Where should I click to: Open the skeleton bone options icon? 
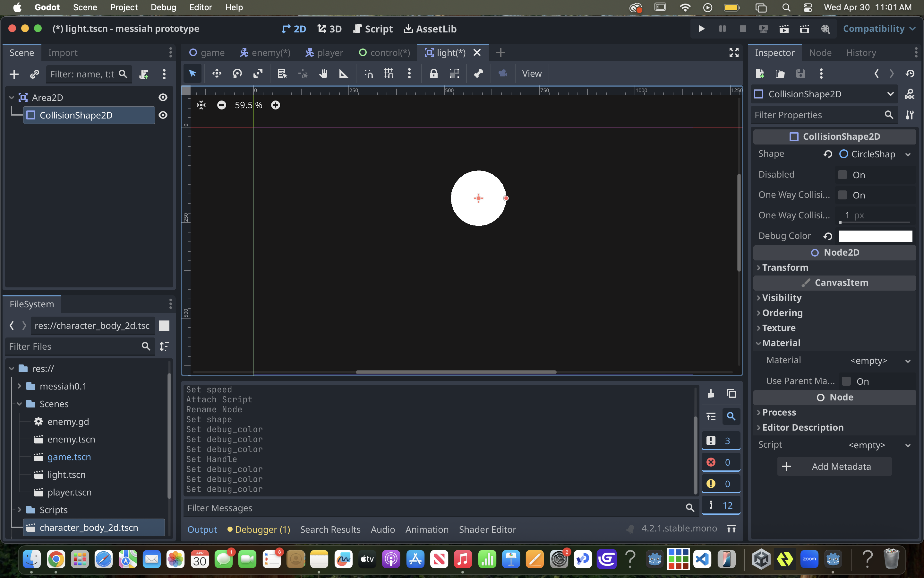478,74
